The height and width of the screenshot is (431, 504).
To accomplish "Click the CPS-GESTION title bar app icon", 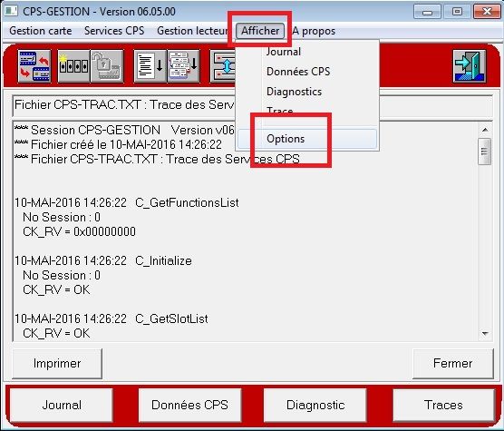I will (11, 11).
